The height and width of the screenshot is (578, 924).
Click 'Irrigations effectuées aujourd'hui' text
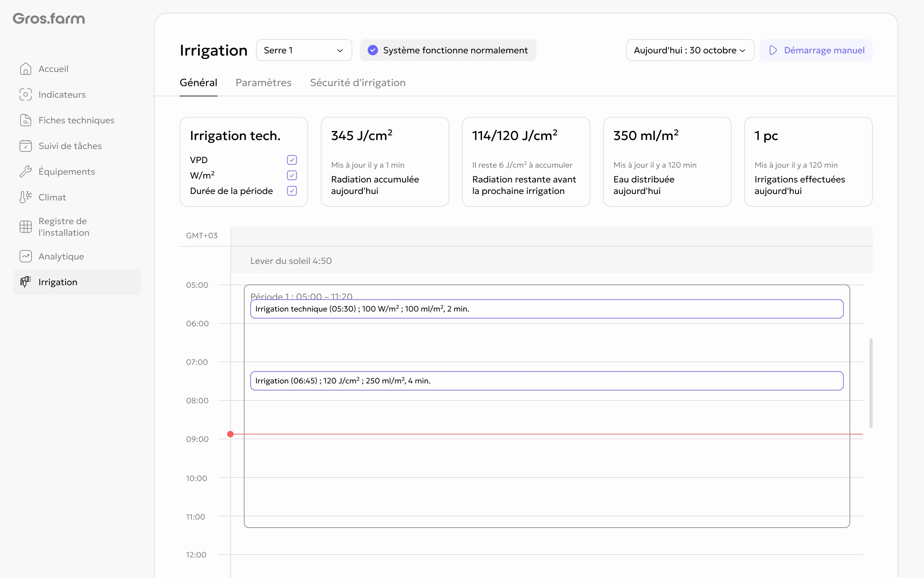[800, 185]
